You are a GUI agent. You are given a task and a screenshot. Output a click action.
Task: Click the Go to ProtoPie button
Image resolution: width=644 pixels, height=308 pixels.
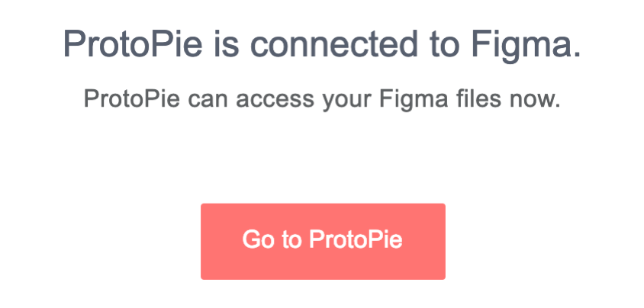322,241
